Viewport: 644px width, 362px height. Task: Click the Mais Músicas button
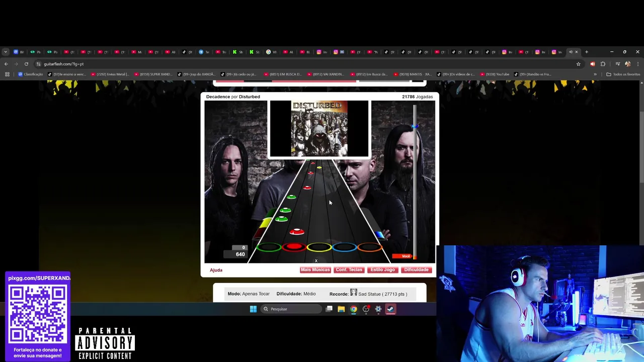(x=315, y=270)
